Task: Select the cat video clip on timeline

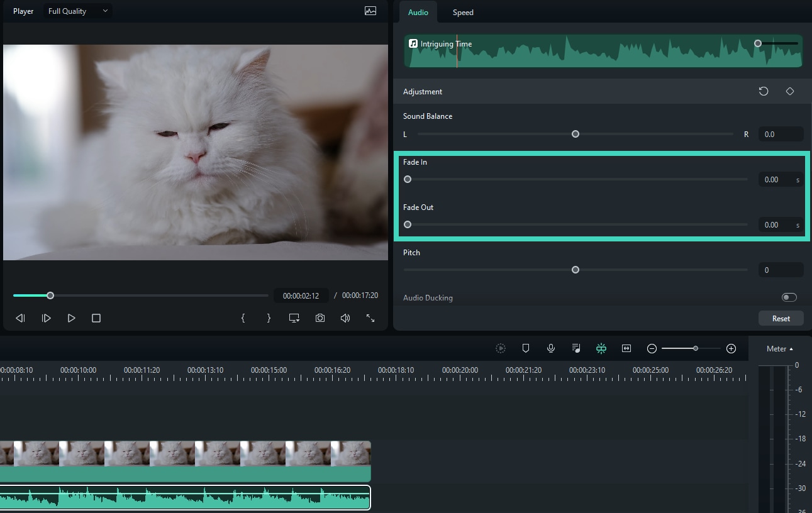Action: coord(185,461)
